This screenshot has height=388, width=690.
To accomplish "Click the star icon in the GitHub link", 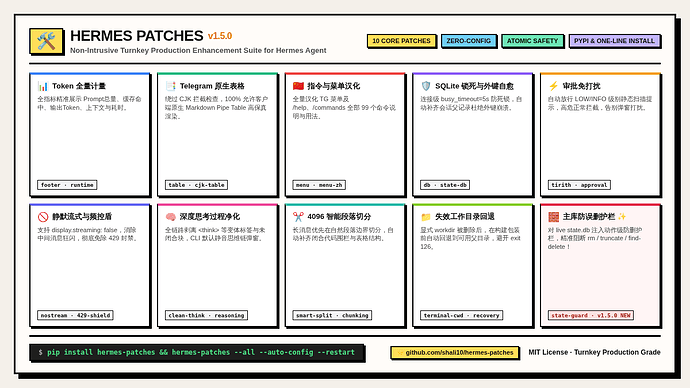I will pos(400,352).
